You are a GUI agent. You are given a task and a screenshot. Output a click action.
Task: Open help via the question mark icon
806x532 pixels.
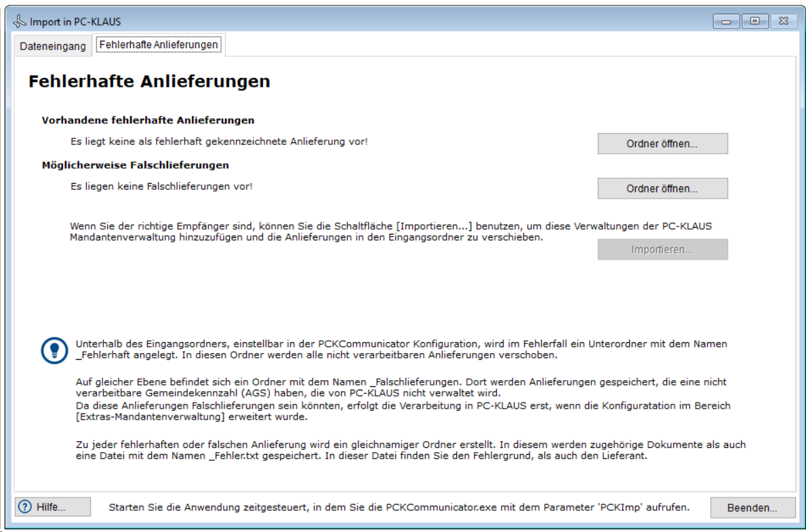(26, 507)
